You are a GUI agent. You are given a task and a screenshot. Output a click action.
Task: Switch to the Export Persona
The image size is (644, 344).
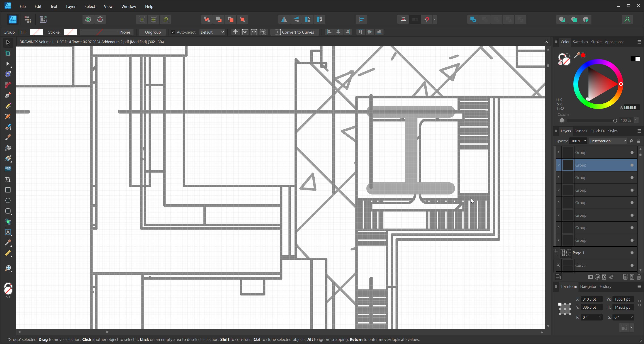pyautogui.click(x=43, y=19)
